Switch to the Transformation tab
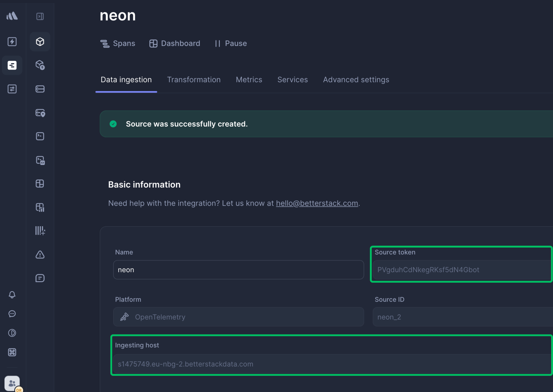 click(x=194, y=79)
